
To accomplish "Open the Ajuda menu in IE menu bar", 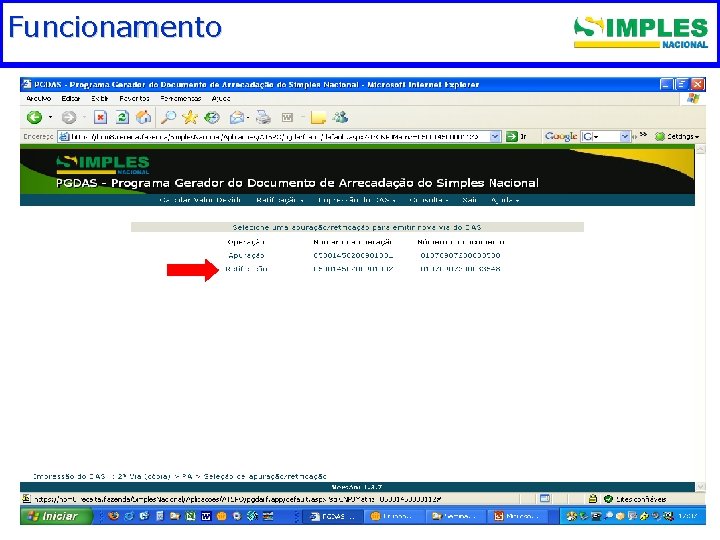I will pyautogui.click(x=221, y=98).
